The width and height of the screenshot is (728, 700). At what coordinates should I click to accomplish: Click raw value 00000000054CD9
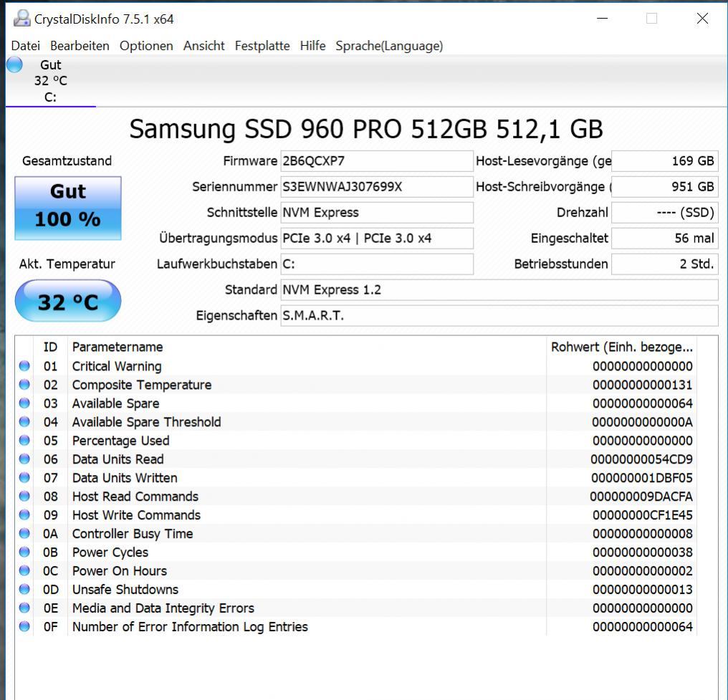coord(641,459)
